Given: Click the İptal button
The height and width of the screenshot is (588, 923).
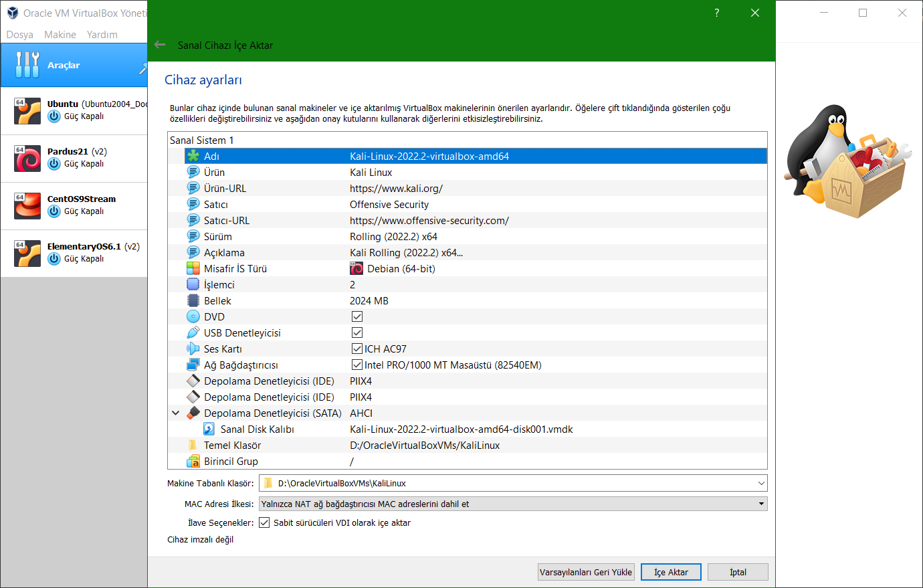Looking at the screenshot, I should 738,572.
